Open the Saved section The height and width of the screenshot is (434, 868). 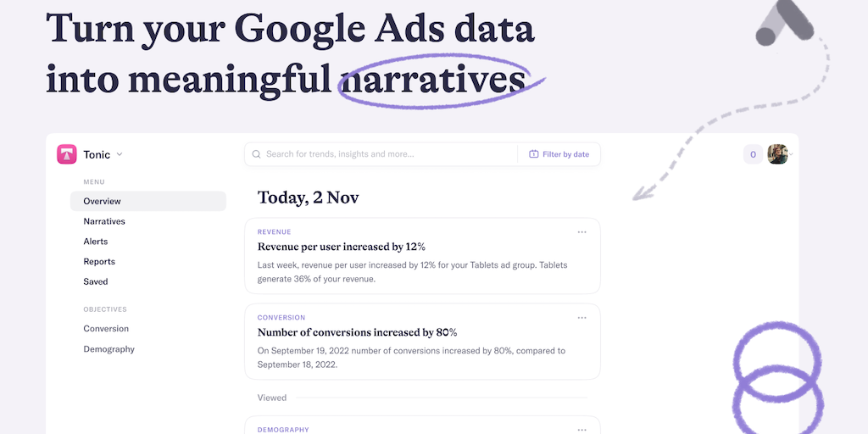point(96,281)
